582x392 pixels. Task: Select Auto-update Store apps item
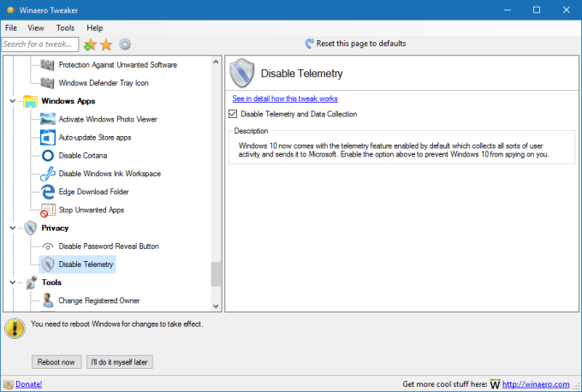pyautogui.click(x=95, y=137)
